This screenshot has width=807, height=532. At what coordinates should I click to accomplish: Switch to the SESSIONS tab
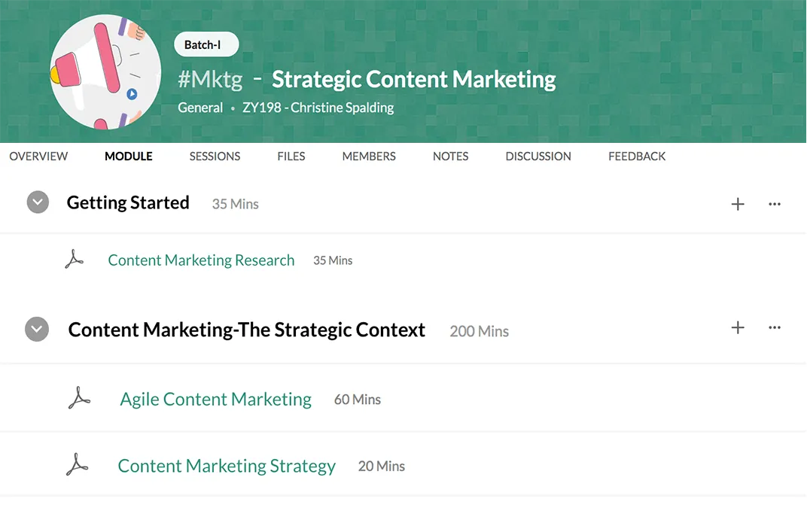(215, 157)
